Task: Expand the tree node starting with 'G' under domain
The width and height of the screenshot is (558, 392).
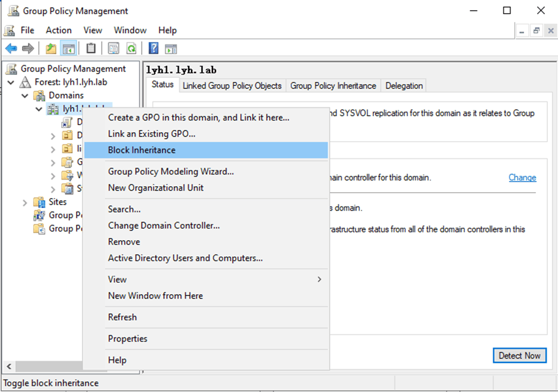Action: click(53, 162)
